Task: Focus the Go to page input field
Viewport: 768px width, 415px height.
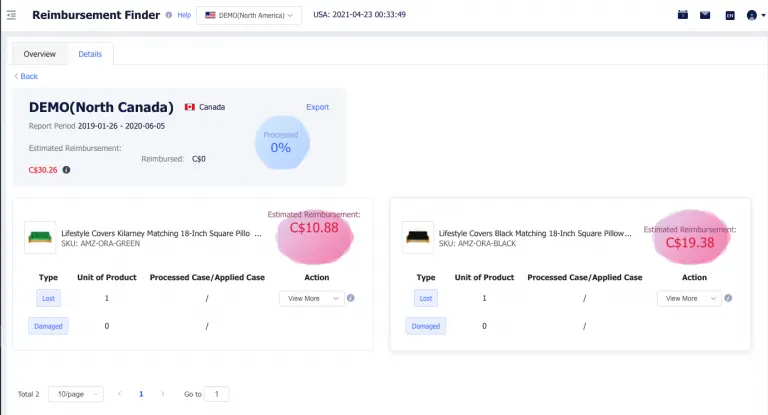Action: point(216,394)
